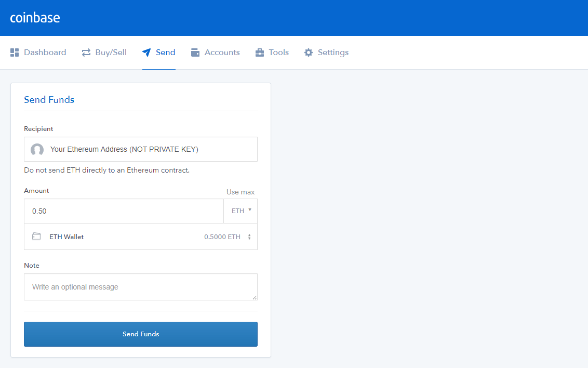
Task: Click the optional message Note field
Action: (x=141, y=287)
